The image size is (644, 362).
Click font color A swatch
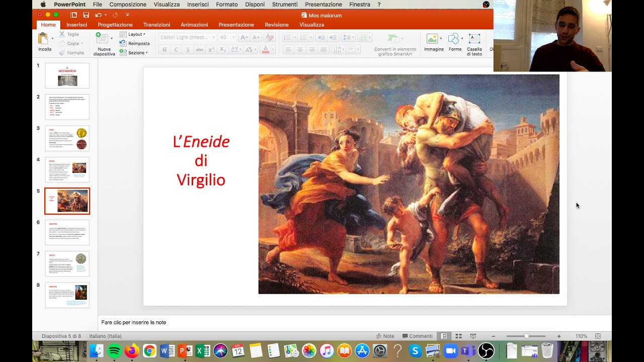coord(266,49)
